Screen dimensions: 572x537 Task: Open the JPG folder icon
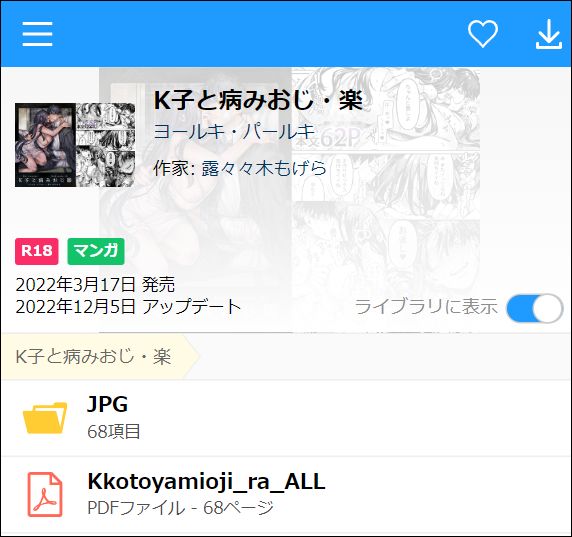tap(45, 418)
